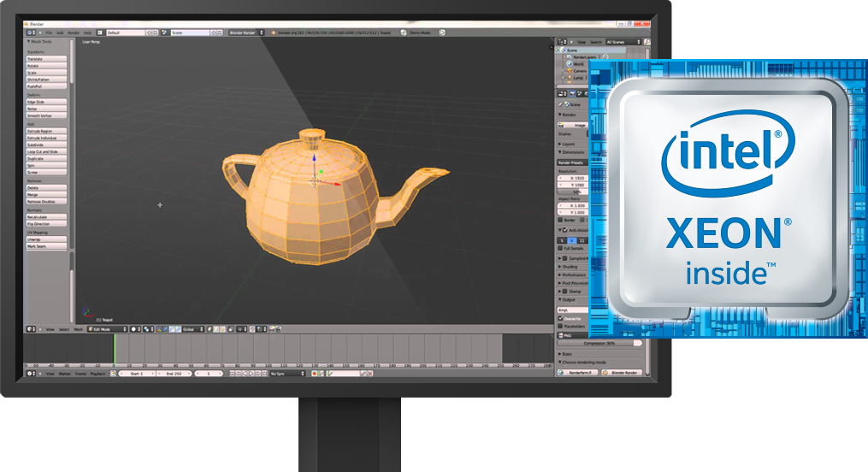Toggle the red auto-keyframe record button
Screen dimensions: 868x472
pos(315,374)
